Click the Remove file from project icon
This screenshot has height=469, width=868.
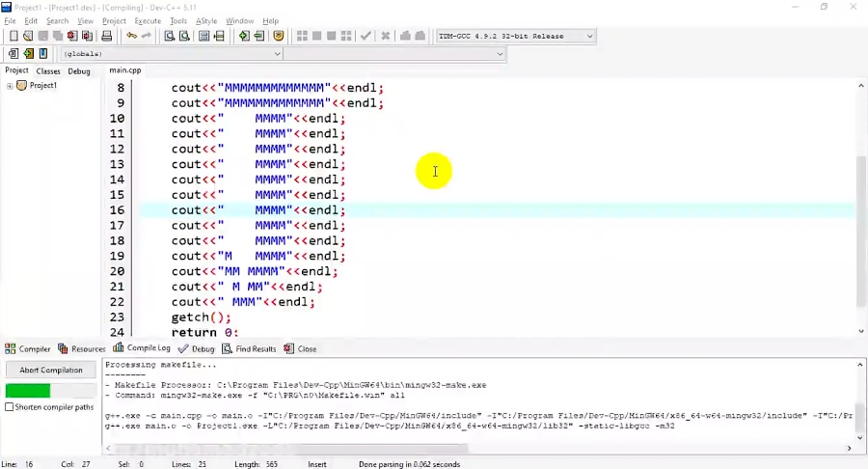coord(259,36)
